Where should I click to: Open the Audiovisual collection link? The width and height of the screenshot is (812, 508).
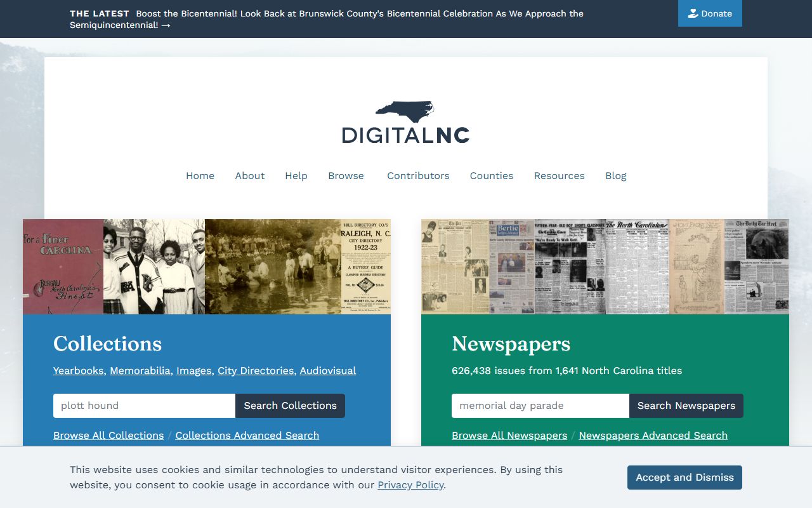click(x=328, y=371)
